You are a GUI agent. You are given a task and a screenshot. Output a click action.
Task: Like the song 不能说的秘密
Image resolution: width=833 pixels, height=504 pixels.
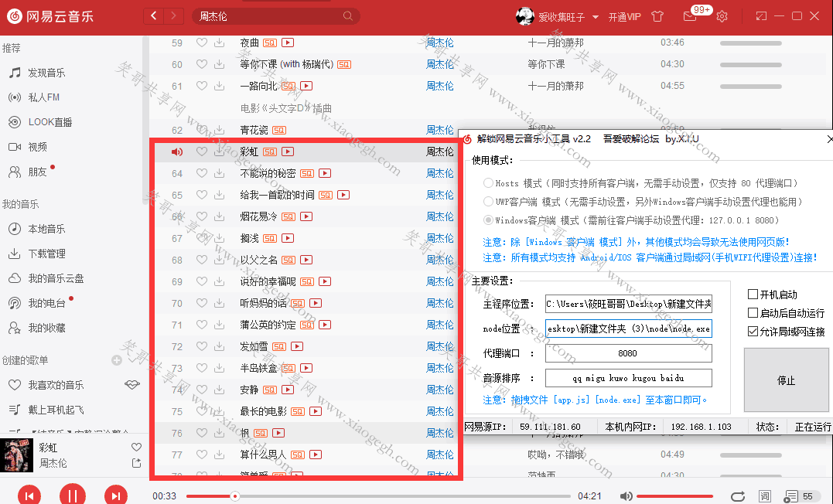click(x=202, y=173)
